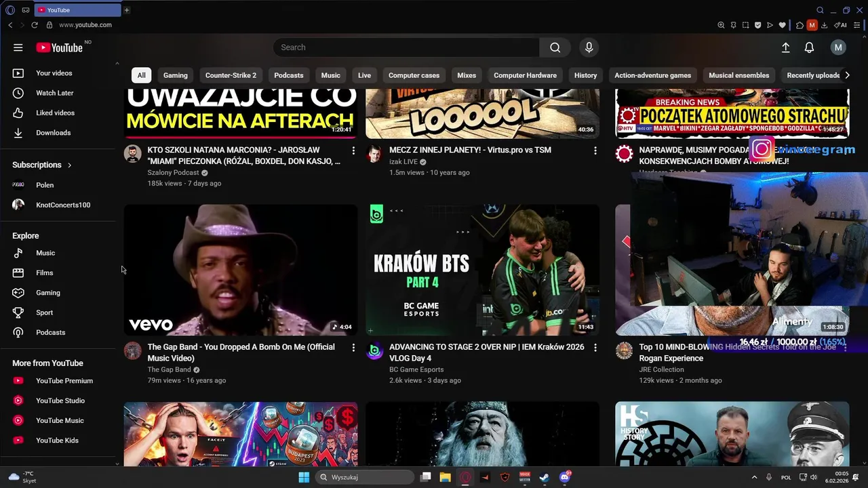Play The Gap Band vevo thumbnail
The height and width of the screenshot is (488, 868).
point(241,270)
